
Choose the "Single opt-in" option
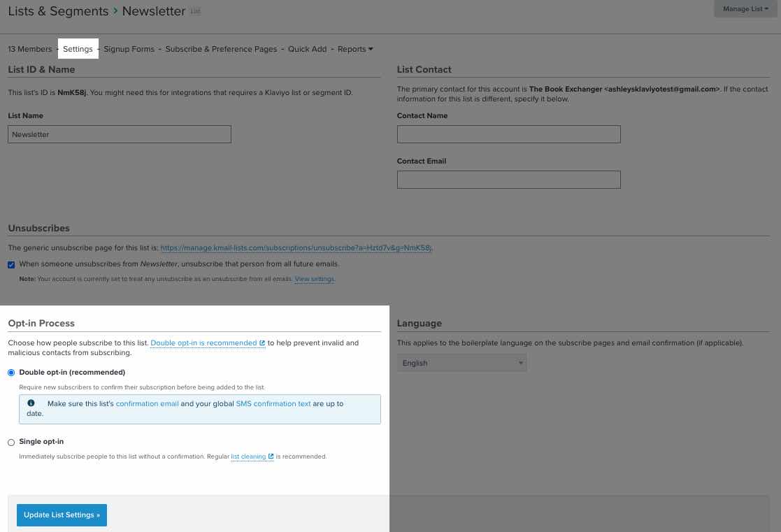(x=10, y=442)
